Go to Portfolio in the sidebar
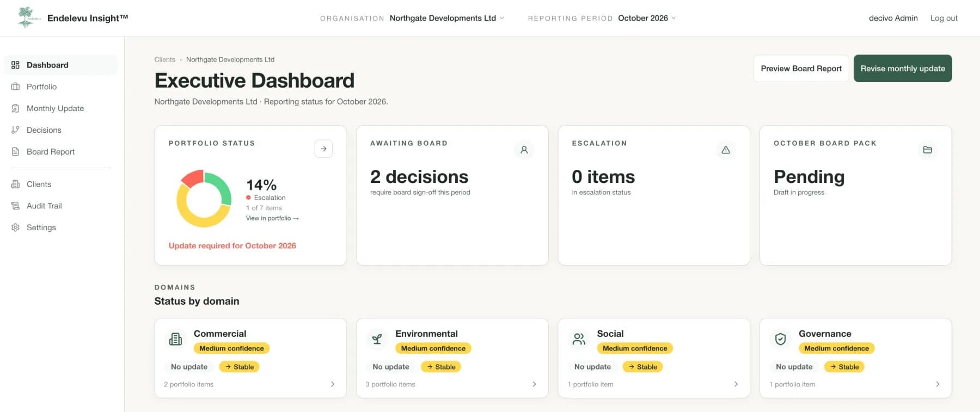 tap(61, 87)
